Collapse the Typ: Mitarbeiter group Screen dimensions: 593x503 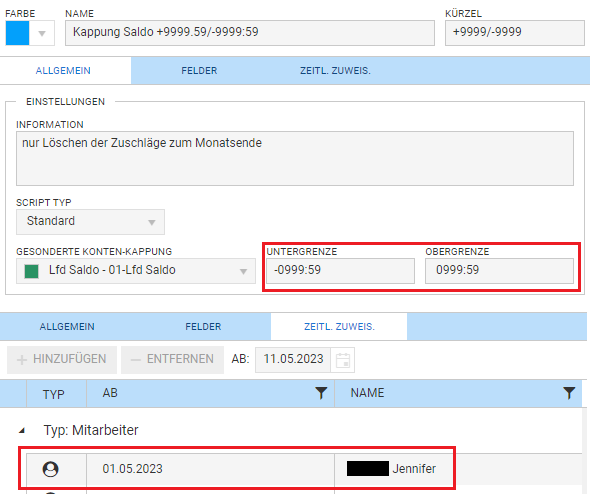pyautogui.click(x=22, y=430)
